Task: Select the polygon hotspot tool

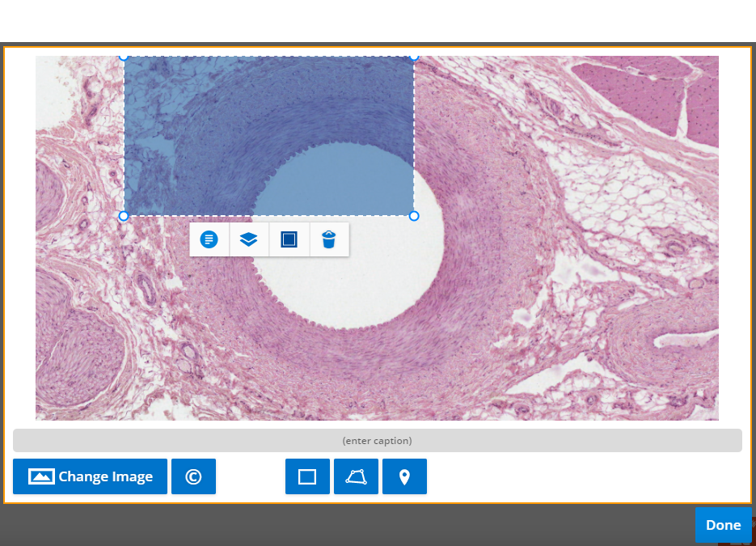Action: pyautogui.click(x=356, y=476)
